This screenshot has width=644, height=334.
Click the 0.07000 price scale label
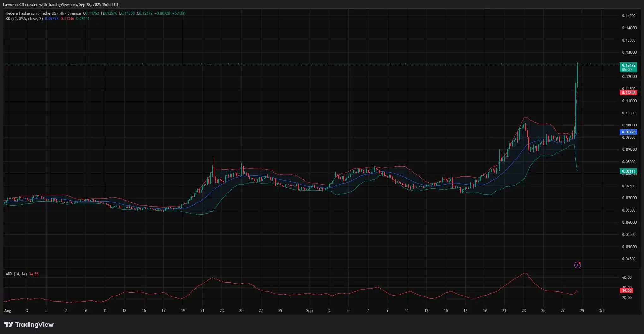(x=629, y=198)
